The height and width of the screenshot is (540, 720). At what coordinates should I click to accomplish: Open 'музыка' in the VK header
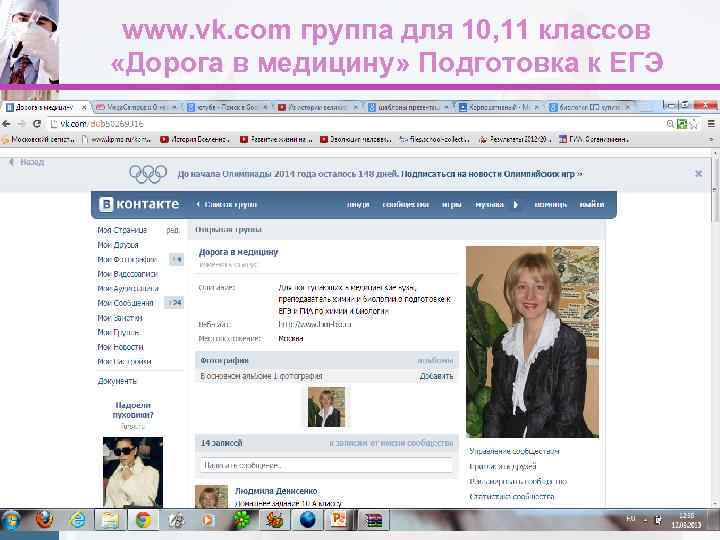click(489, 204)
